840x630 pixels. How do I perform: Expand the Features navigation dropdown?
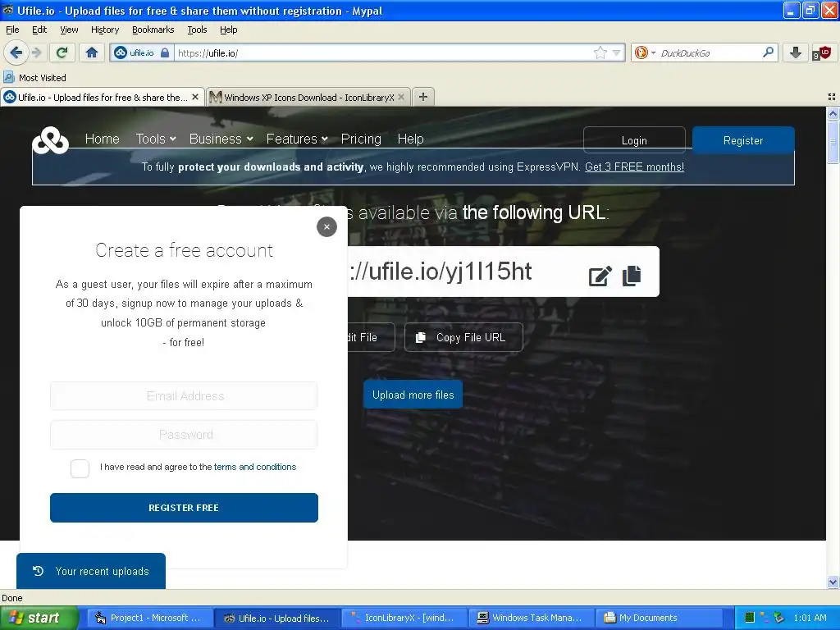[297, 139]
